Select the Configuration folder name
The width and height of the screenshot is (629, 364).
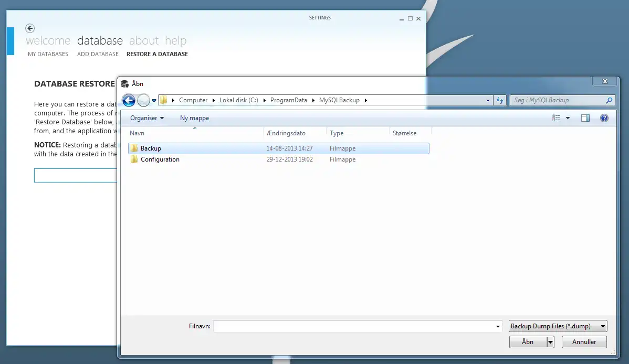(160, 159)
